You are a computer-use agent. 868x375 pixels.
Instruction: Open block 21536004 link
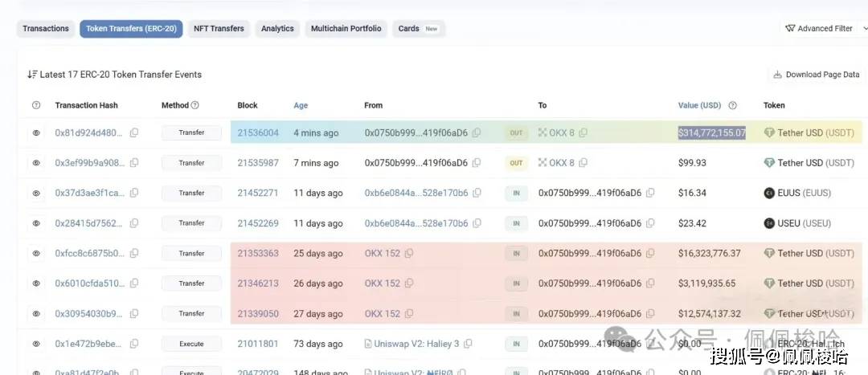click(x=258, y=132)
